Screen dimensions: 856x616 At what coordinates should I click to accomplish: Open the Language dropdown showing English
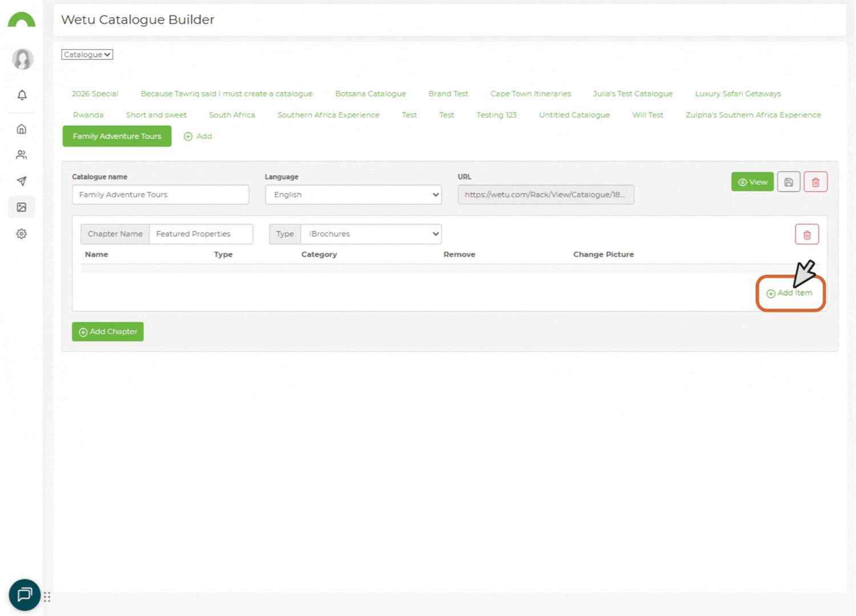353,194
